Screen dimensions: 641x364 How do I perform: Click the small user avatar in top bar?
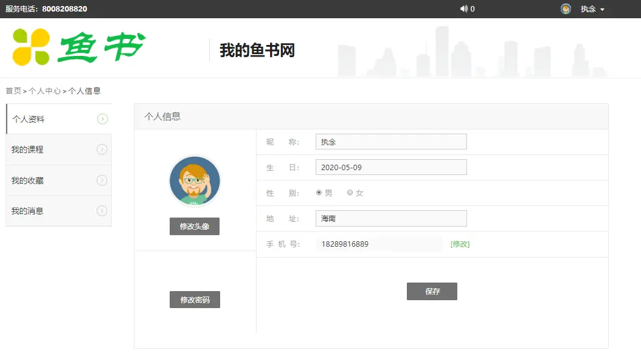coord(566,9)
